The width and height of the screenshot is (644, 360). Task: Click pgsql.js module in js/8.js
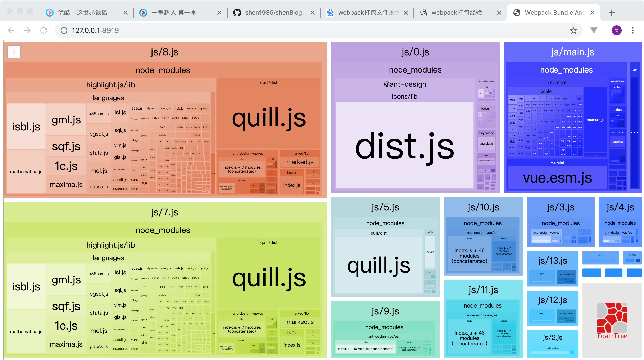tap(99, 134)
